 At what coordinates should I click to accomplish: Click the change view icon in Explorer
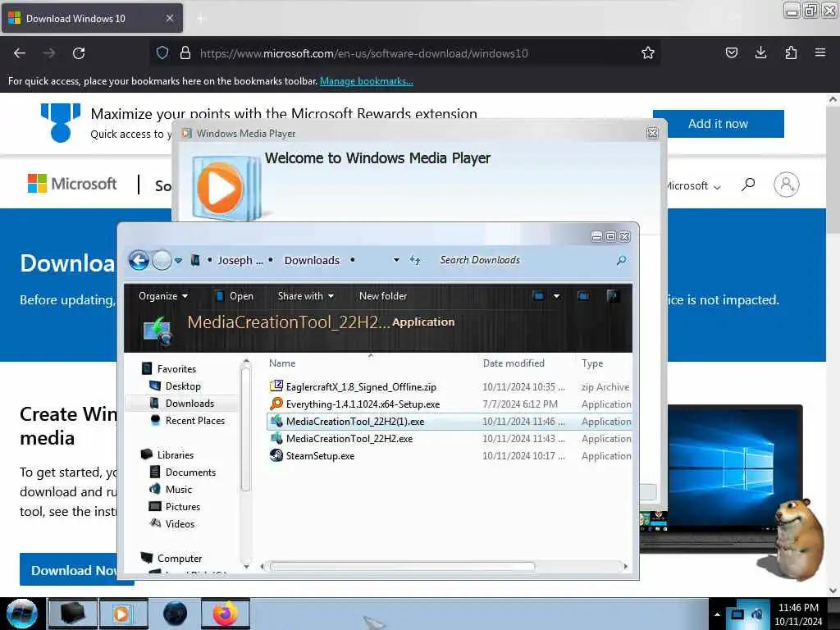click(x=538, y=295)
